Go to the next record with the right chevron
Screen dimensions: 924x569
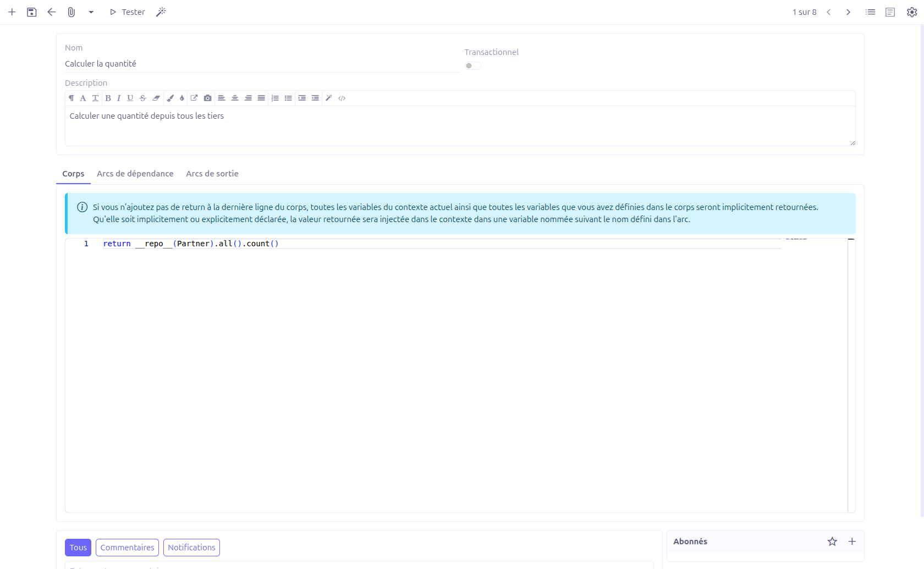coord(848,12)
